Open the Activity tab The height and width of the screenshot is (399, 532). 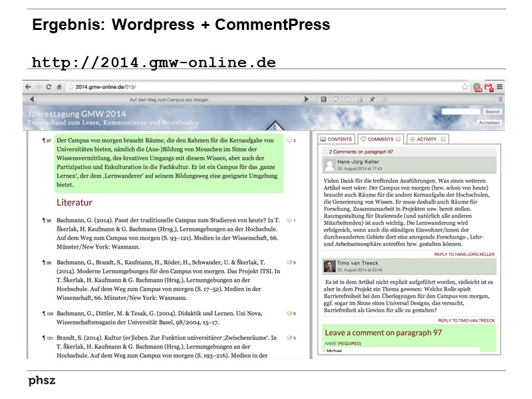[423, 140]
